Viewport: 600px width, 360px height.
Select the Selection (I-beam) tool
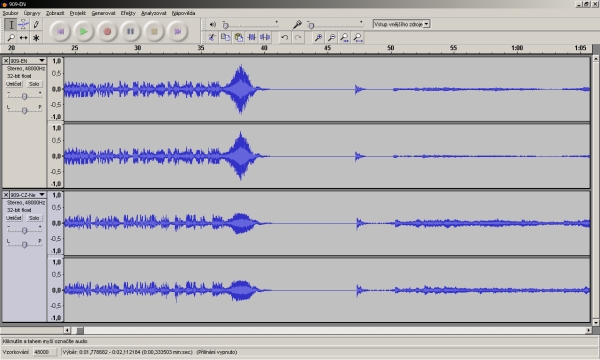(11, 25)
